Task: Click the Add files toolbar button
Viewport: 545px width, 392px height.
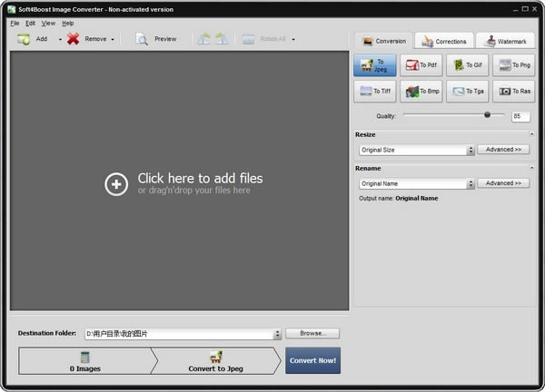Action: click(x=33, y=39)
